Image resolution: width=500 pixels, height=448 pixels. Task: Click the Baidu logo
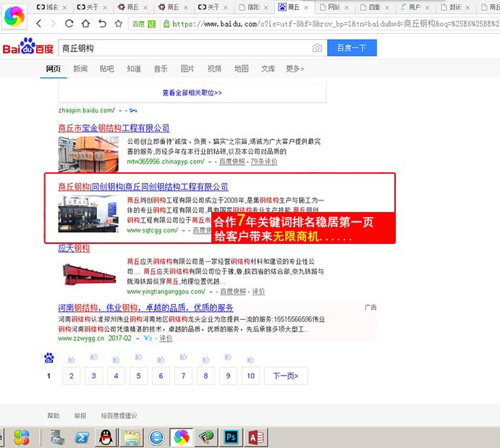(28, 46)
